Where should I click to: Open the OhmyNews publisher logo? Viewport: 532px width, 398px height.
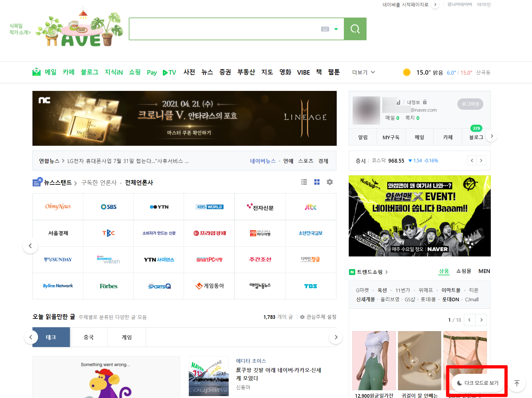coord(58,207)
